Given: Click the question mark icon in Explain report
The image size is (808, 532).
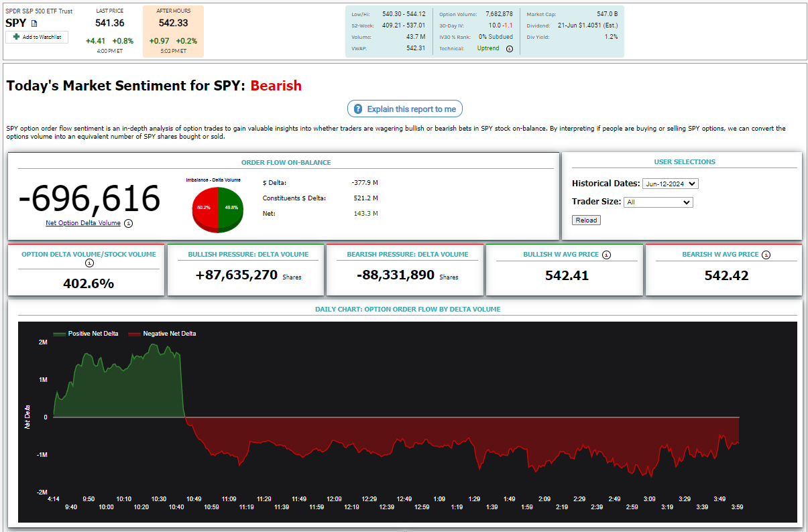Looking at the screenshot, I should [358, 109].
